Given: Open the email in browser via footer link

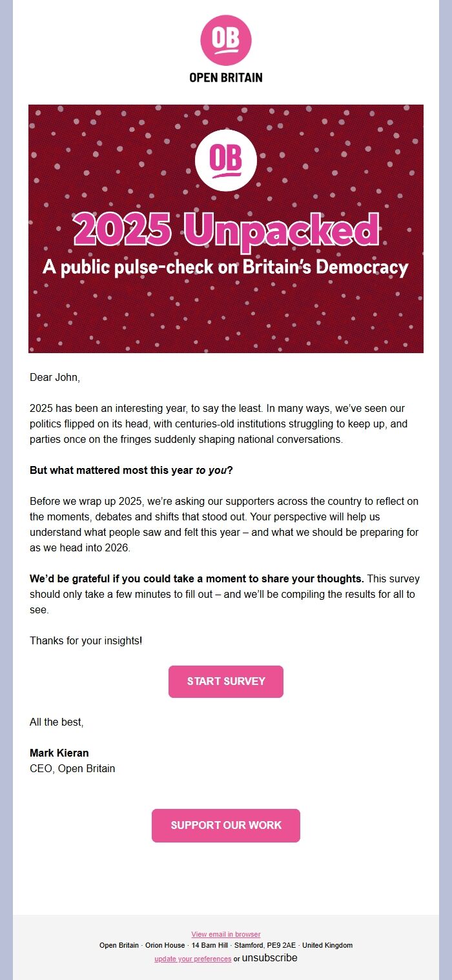Looking at the screenshot, I should (225, 934).
